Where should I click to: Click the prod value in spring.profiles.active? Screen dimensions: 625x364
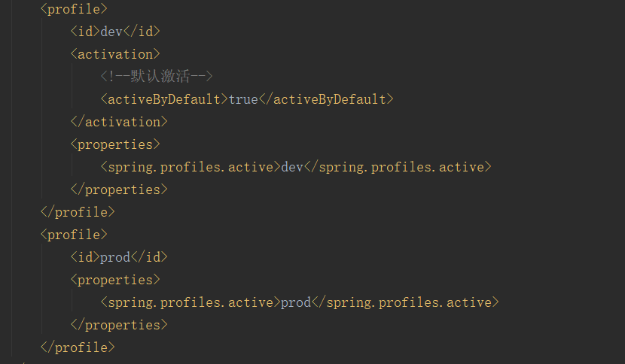[296, 302]
